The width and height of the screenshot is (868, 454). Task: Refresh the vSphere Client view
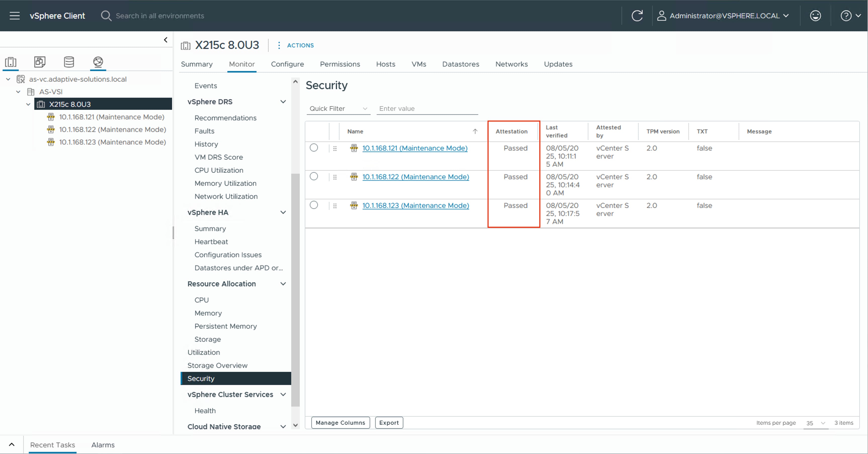click(637, 16)
